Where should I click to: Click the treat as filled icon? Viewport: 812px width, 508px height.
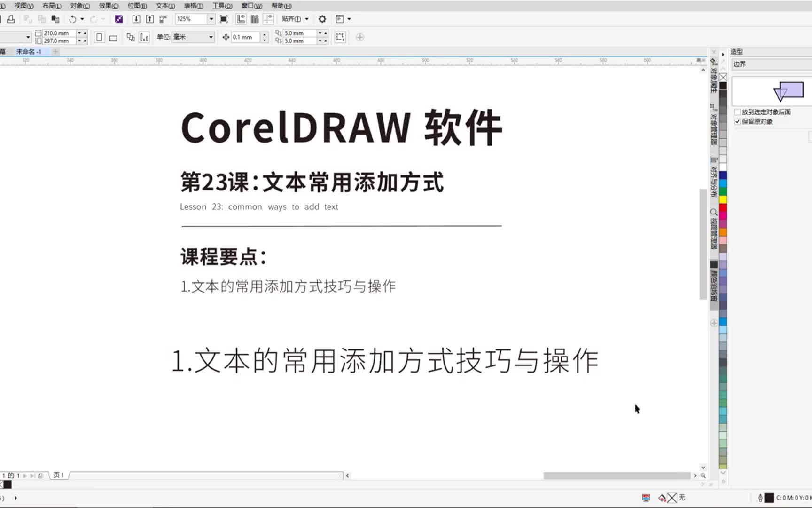click(x=340, y=37)
